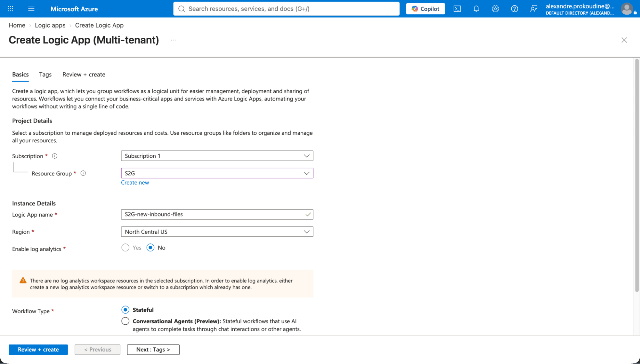Image resolution: width=640 pixels, height=364 pixels.
Task: Open the feedback icon in header
Action: click(533, 9)
